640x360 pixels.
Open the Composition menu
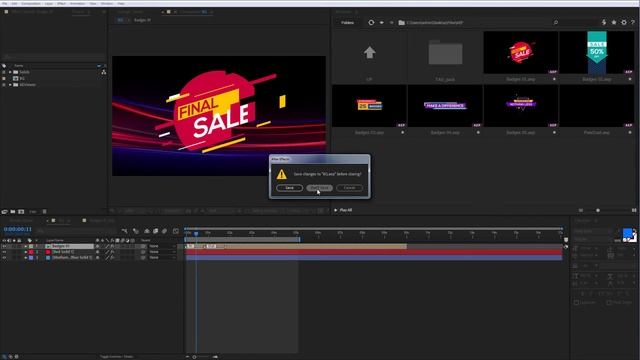[x=31, y=3]
